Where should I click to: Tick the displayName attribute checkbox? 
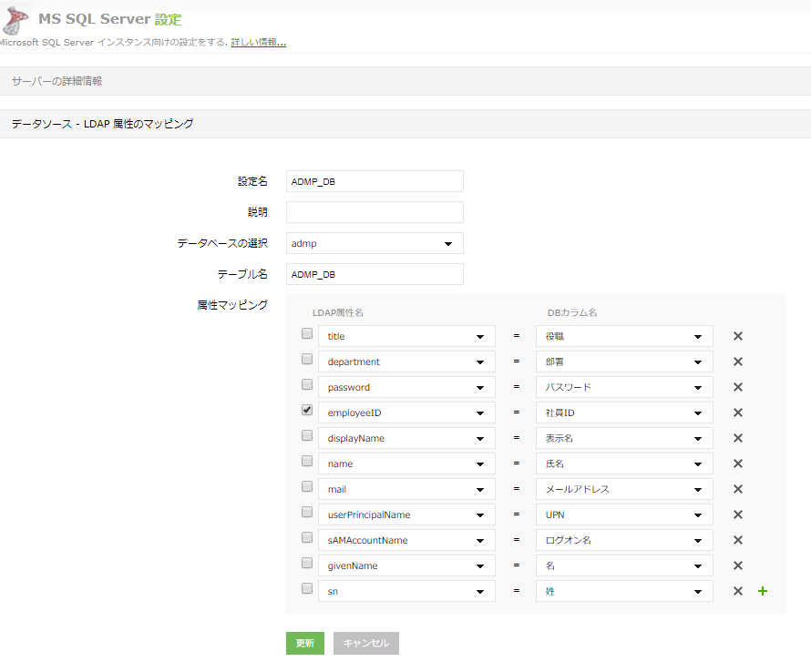[307, 435]
